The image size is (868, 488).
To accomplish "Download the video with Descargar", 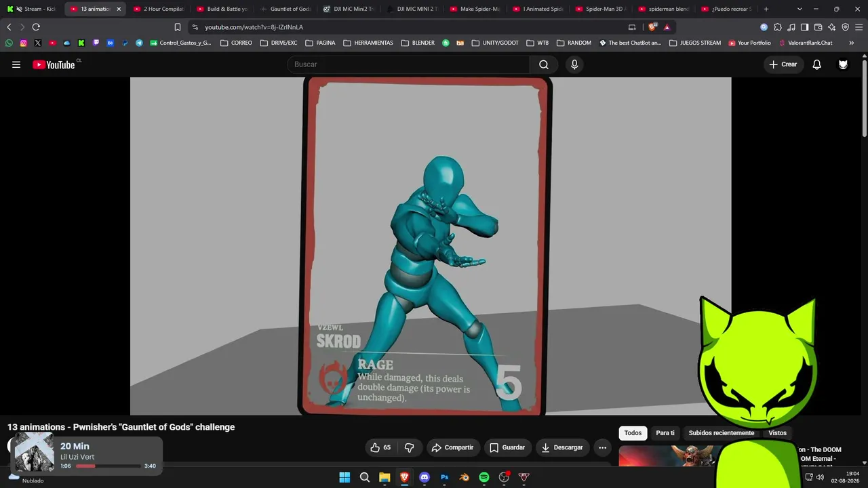I will [562, 447].
